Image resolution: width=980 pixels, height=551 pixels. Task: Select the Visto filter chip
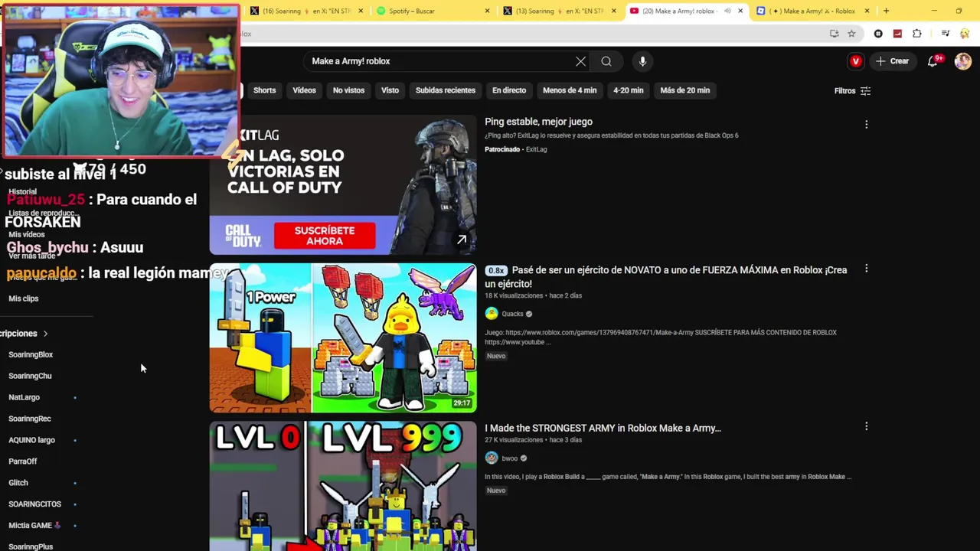[x=390, y=90]
